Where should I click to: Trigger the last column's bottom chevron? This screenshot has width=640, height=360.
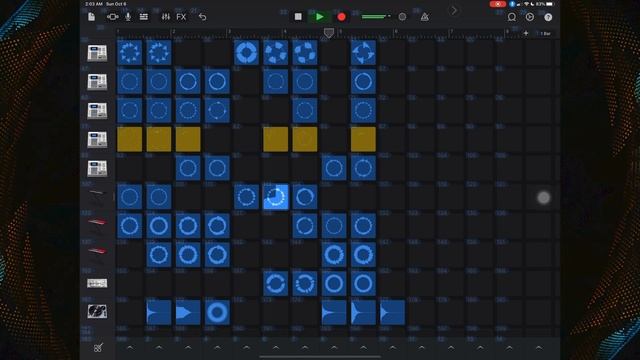point(539,348)
